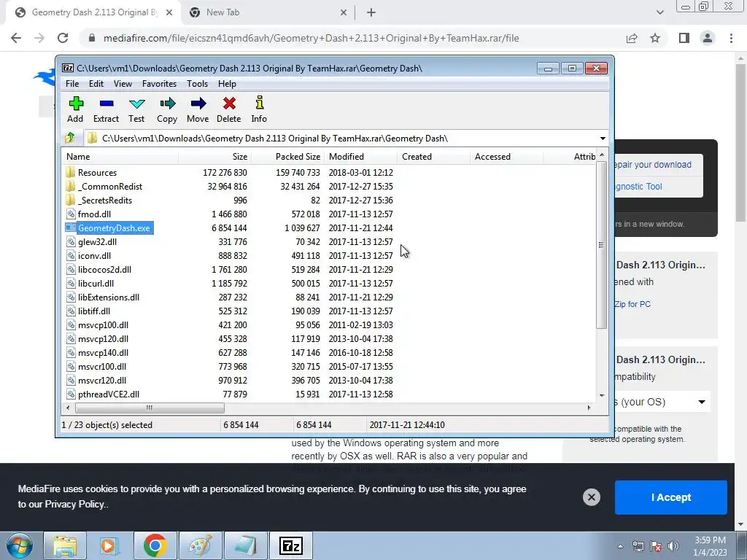Open Windows Explorer from taskbar
747x560 pixels.
pos(65,545)
